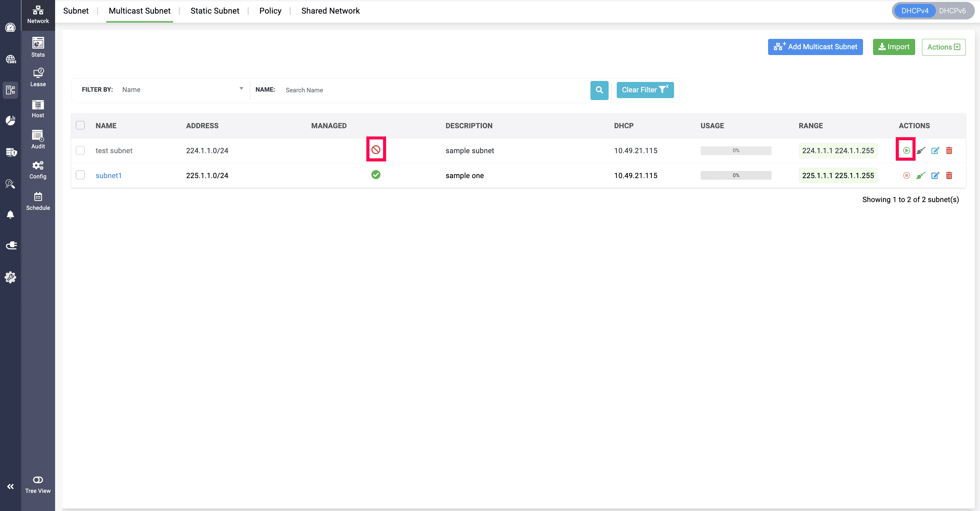Viewport: 980px width, 511px height.
Task: Select the test subnet checkbox
Action: 80,150
